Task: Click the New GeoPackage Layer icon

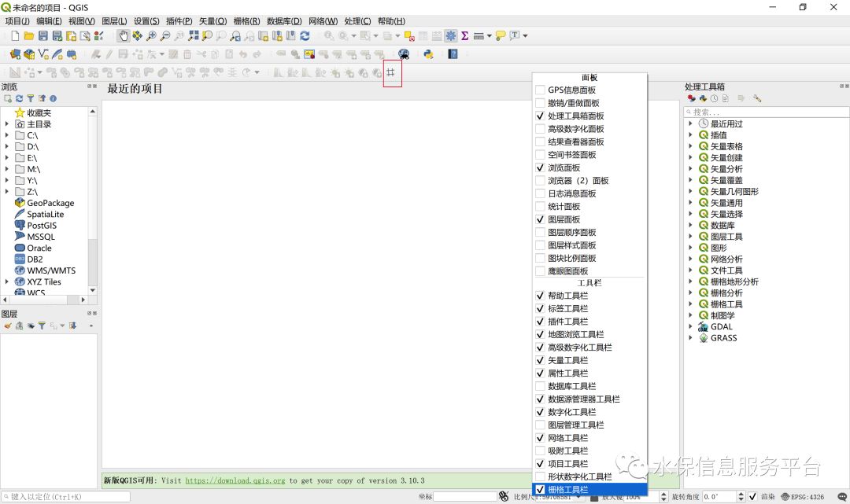Action: (x=29, y=54)
